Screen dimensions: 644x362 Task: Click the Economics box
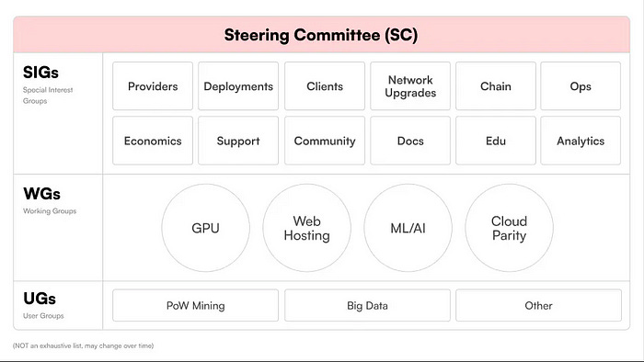[x=153, y=141]
